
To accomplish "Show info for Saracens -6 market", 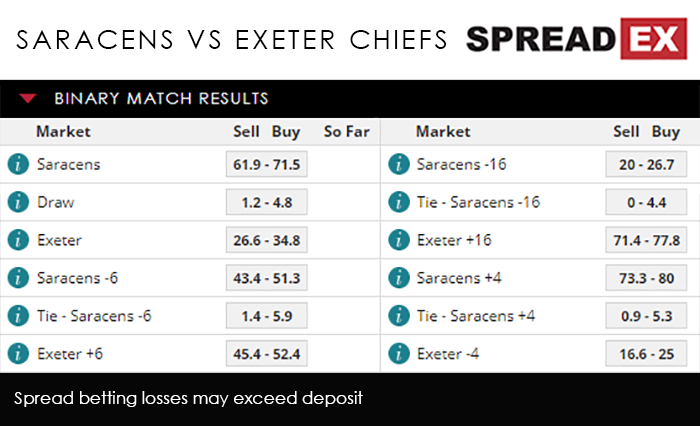I will pos(17,278).
